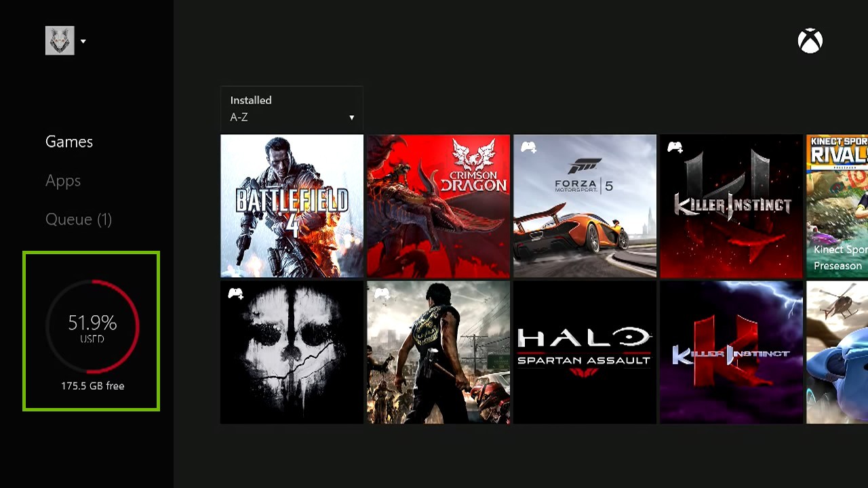Open the Queue list showing one item
The image size is (868, 488).
pos(79,219)
